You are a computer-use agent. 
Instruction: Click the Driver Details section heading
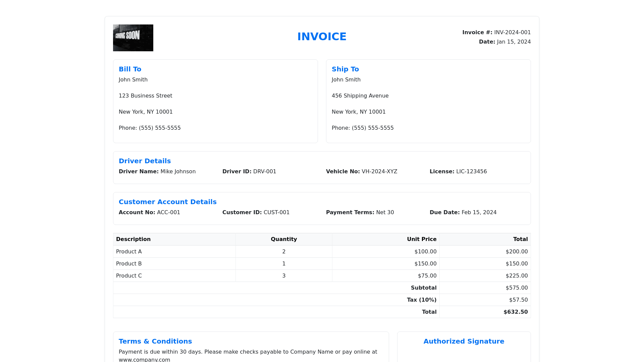point(145,161)
